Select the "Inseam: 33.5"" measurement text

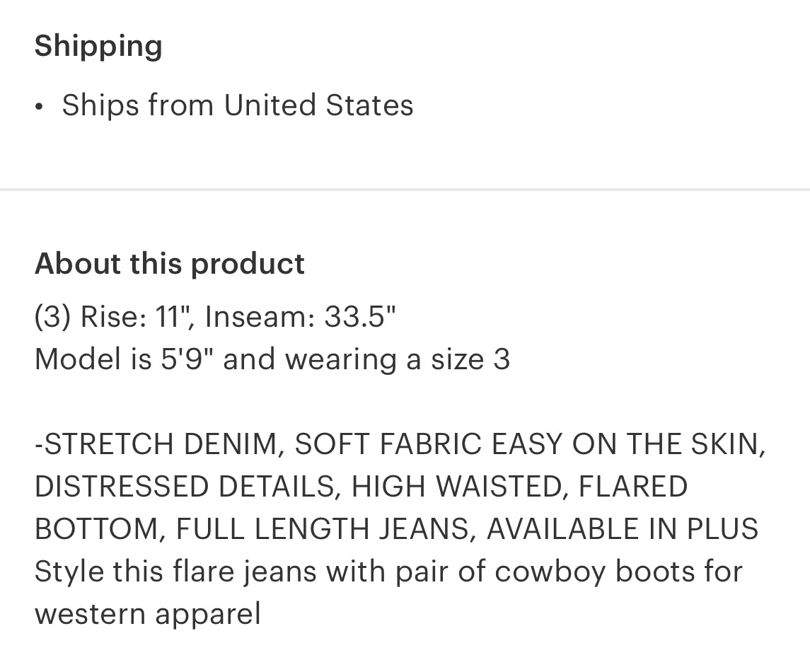[300, 317]
